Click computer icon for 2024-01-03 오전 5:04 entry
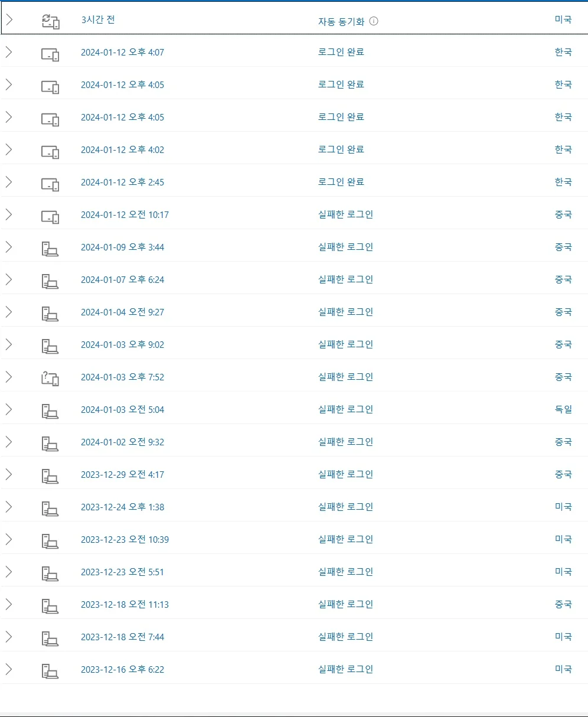 point(50,411)
